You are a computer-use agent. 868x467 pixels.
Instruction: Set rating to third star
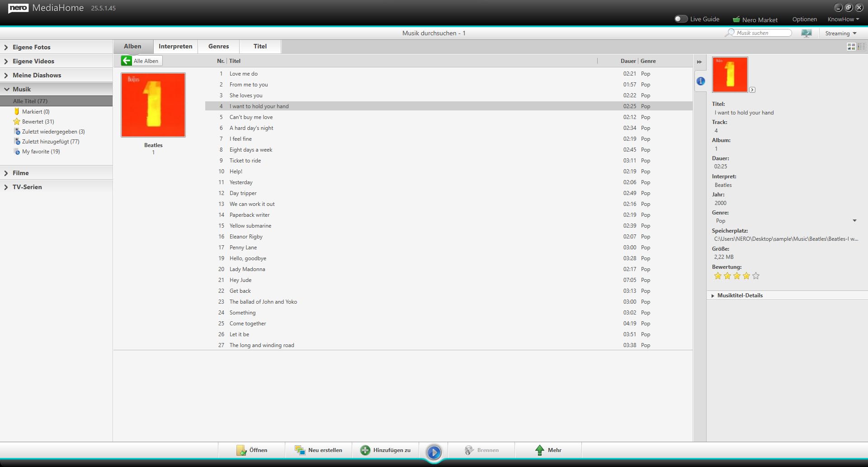(737, 276)
